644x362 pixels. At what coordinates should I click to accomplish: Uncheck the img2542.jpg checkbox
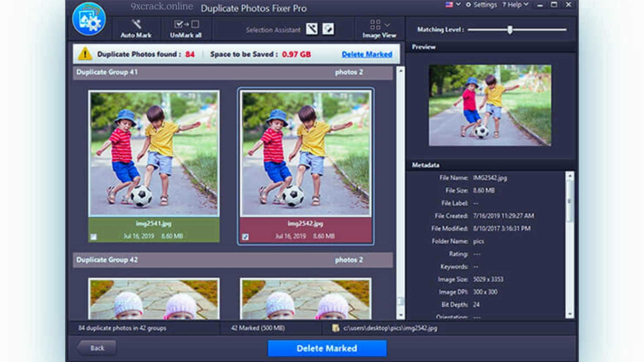246,237
